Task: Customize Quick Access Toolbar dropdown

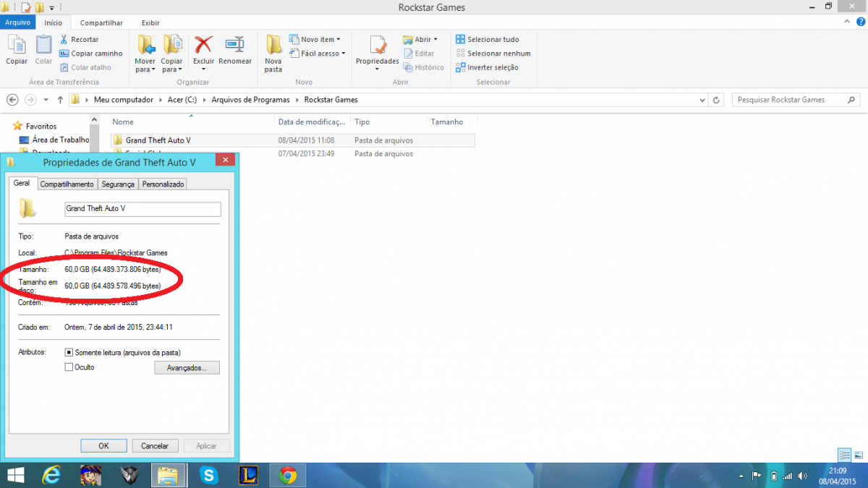Action: [x=51, y=8]
